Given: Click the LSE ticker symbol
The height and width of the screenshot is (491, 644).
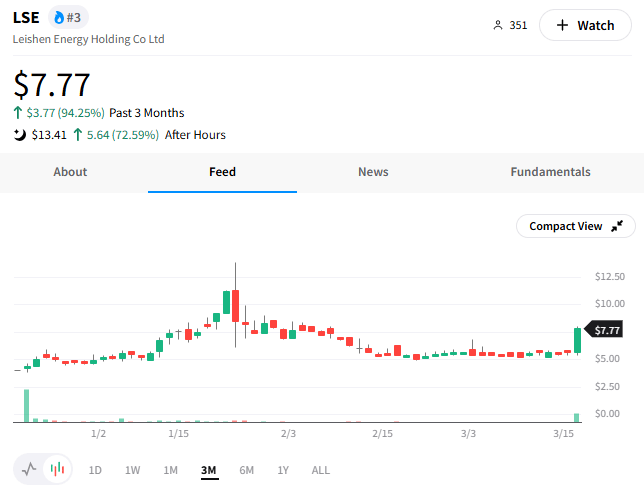Looking at the screenshot, I should tap(26, 18).
